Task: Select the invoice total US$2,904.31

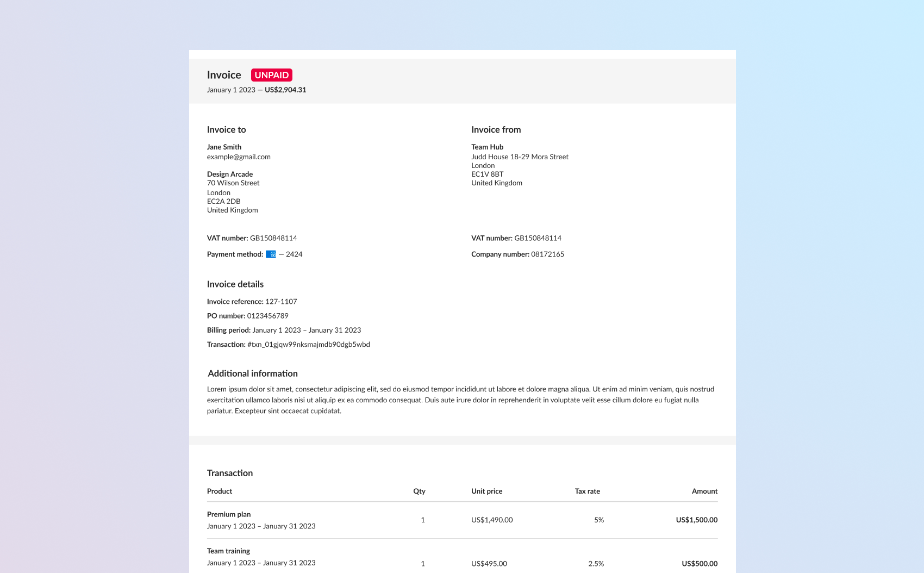Action: [285, 90]
